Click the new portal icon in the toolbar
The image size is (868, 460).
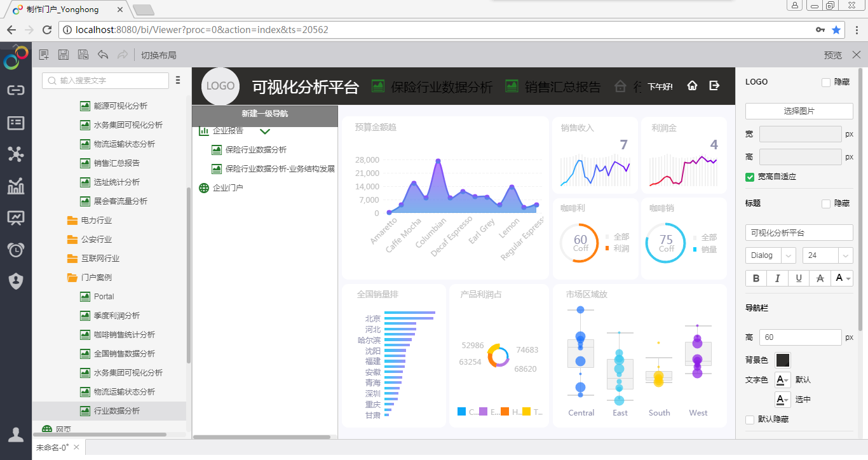(x=44, y=55)
